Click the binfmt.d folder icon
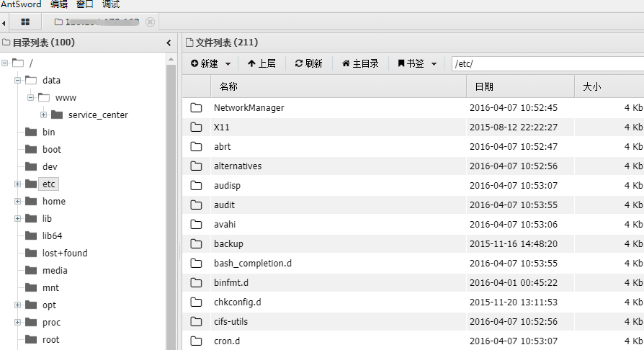 tap(197, 282)
